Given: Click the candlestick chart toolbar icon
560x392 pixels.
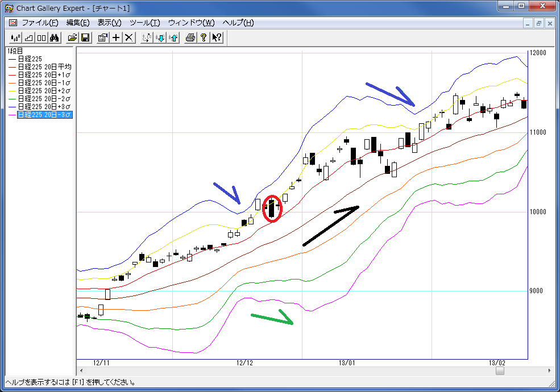Looking at the screenshot, I should [x=15, y=37].
